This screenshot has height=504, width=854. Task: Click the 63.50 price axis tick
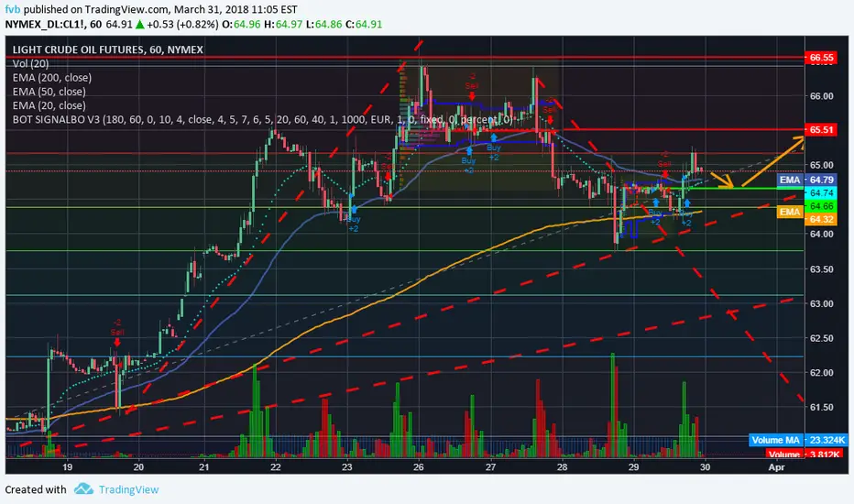point(821,269)
